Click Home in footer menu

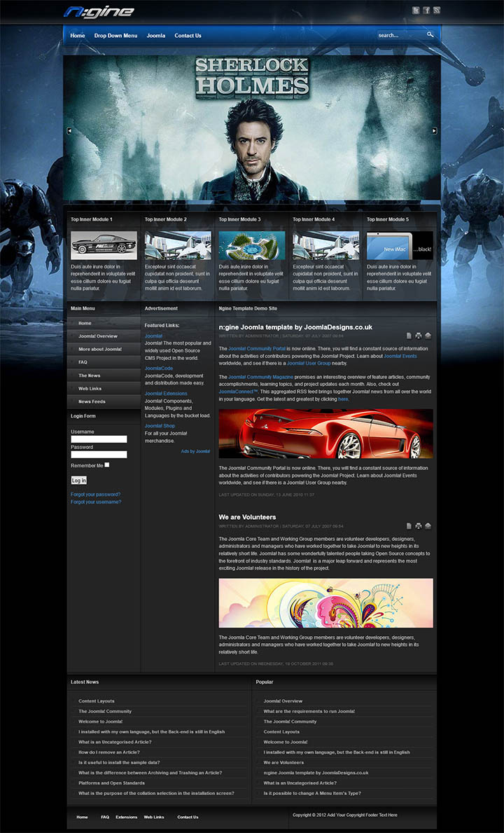pos(82,817)
